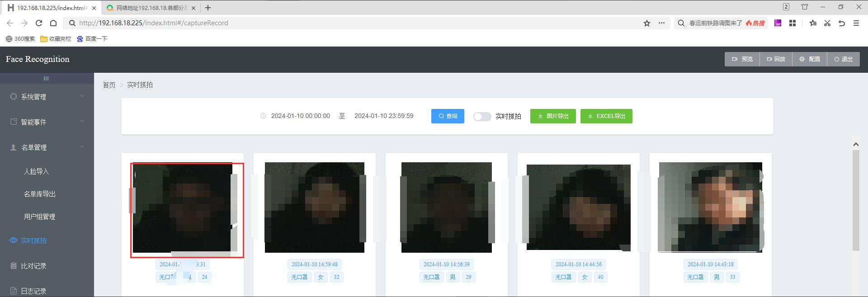Click the EXCEL导出 export button
The width and height of the screenshot is (868, 297).
(x=606, y=116)
